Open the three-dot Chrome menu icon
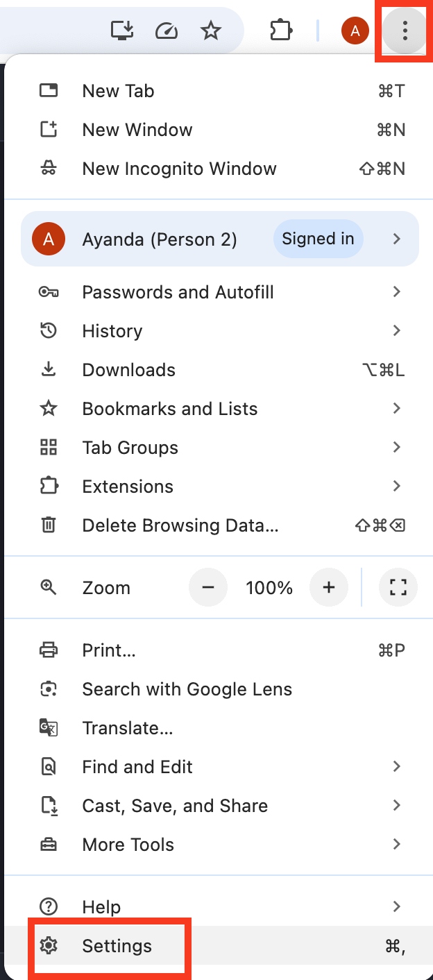The image size is (433, 980). tap(404, 30)
